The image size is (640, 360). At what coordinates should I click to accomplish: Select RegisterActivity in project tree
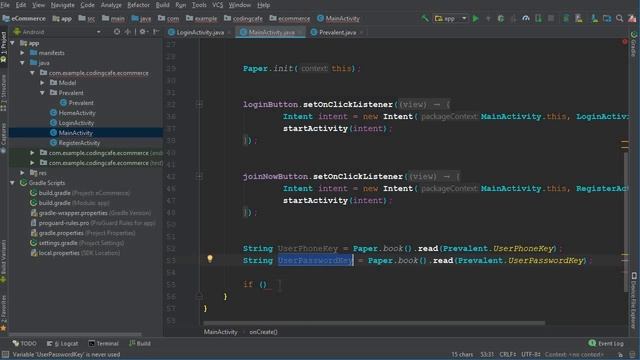coord(75,143)
